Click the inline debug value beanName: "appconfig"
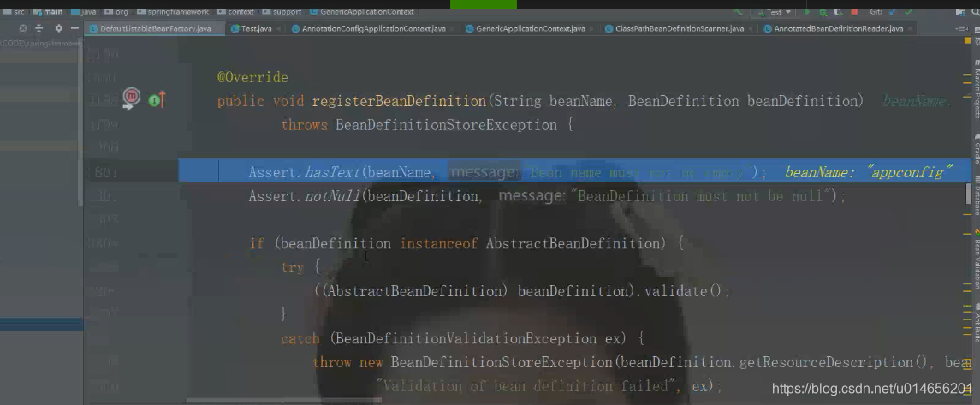 pyautogui.click(x=868, y=172)
